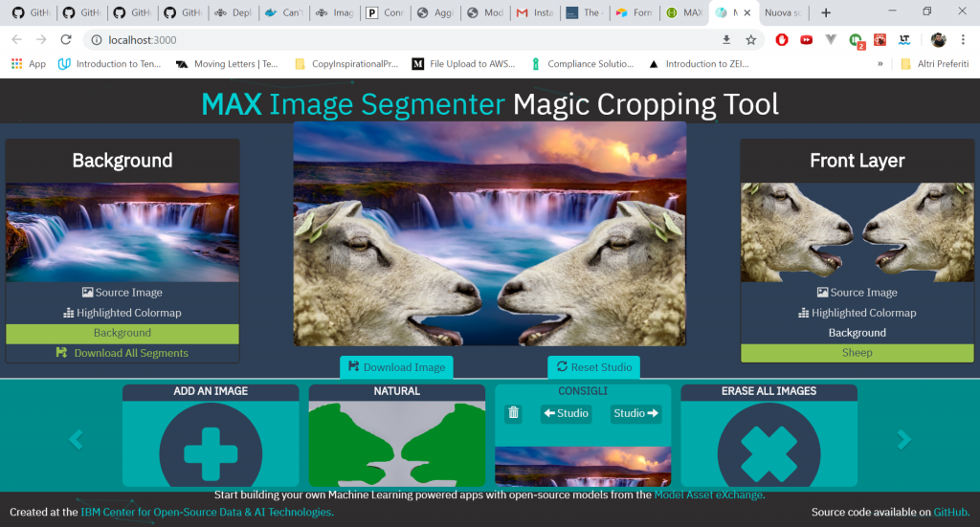Click the browser forward arrow

(41, 40)
